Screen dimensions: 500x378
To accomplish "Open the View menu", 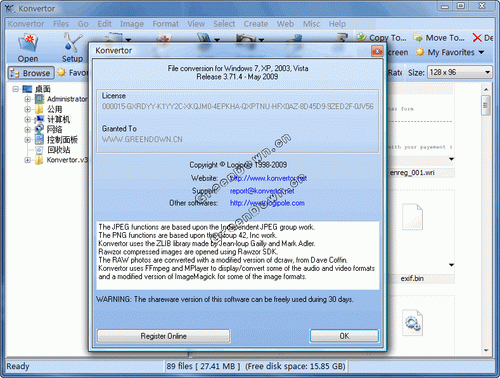I will (x=196, y=24).
